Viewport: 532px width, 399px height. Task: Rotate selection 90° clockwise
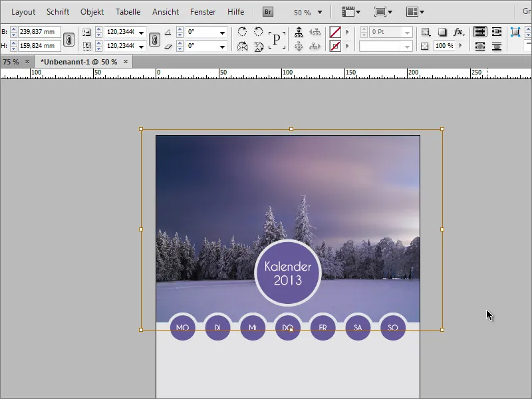pyautogui.click(x=242, y=32)
